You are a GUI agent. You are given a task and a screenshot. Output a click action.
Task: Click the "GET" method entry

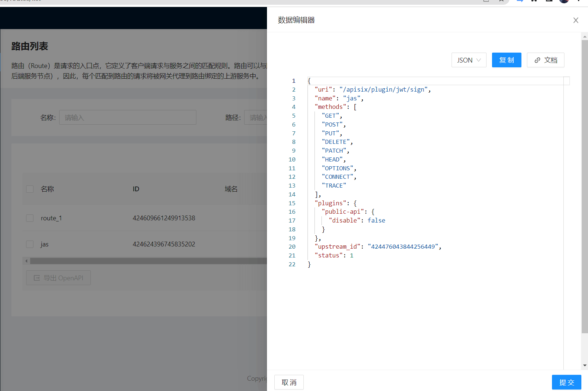pos(332,116)
